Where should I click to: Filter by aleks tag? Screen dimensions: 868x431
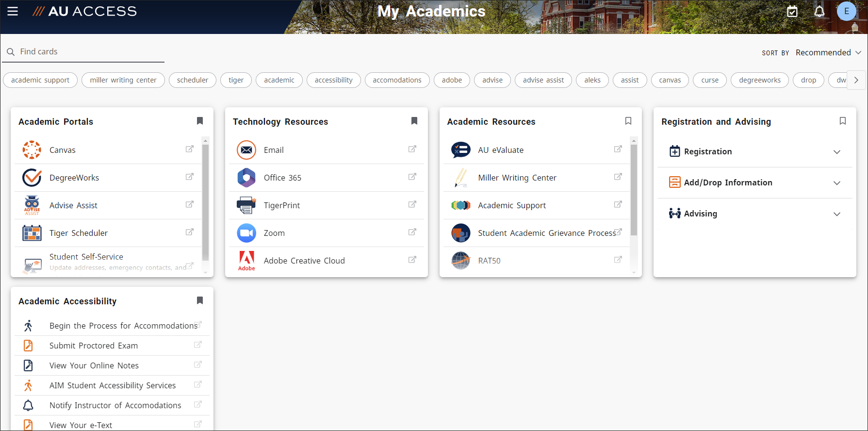point(592,80)
